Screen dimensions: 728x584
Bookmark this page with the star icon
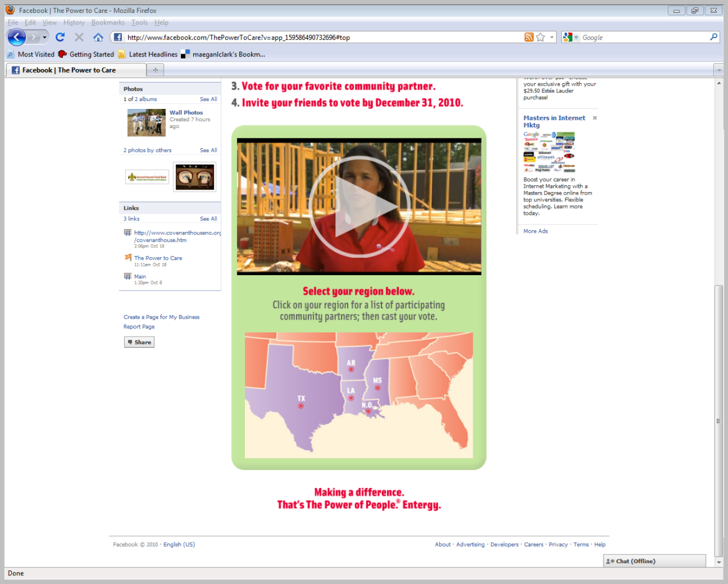pyautogui.click(x=540, y=37)
